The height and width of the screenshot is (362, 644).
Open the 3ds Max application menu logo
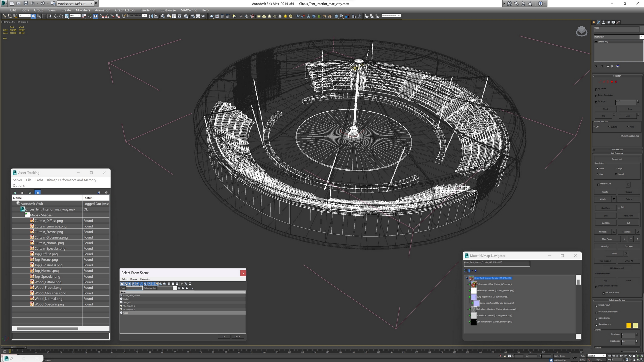(x=4, y=3)
